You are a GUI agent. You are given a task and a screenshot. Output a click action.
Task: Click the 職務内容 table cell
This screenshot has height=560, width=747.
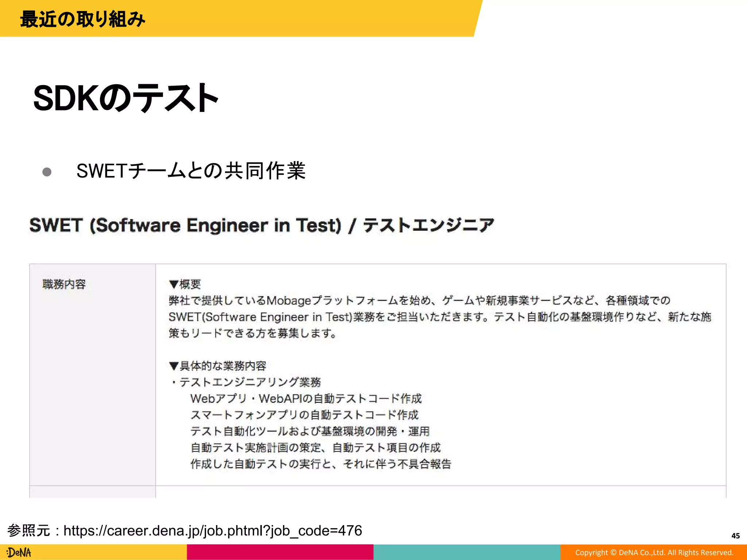pos(92,374)
